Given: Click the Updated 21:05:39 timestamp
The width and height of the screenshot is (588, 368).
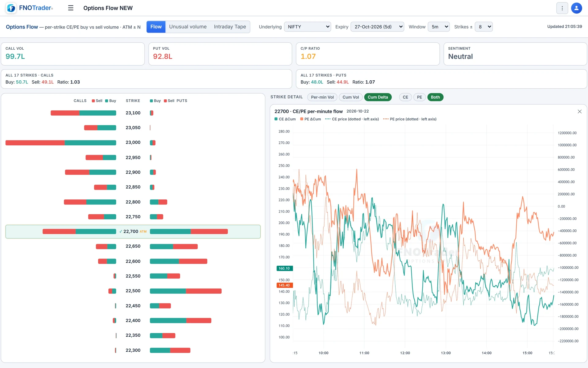Looking at the screenshot, I should pos(564,27).
